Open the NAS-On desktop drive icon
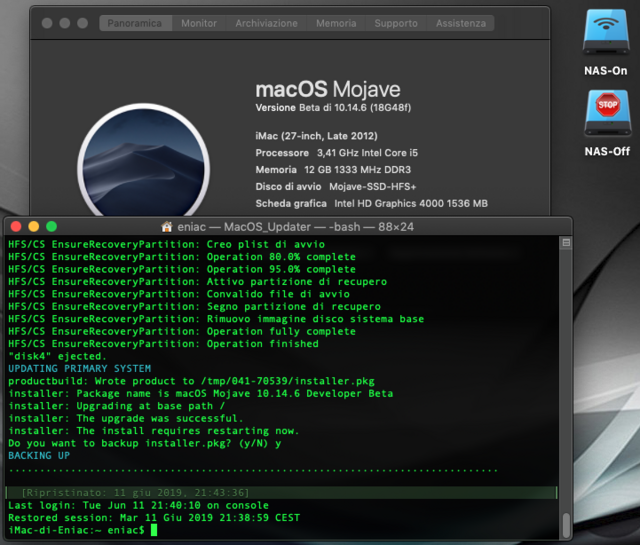Image resolution: width=640 pixels, height=545 pixels. 606,32
